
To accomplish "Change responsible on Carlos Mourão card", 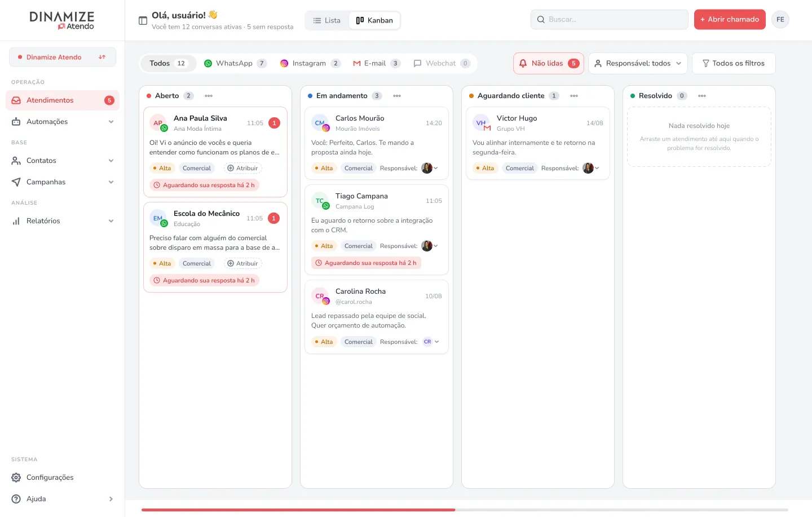I will click(430, 168).
